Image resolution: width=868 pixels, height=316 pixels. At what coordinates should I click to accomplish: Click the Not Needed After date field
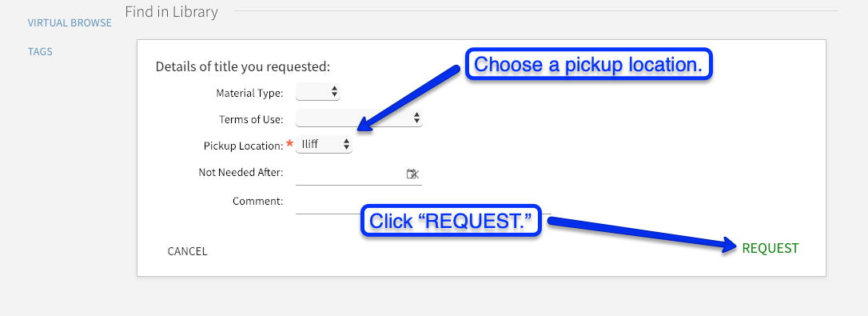[x=359, y=174]
